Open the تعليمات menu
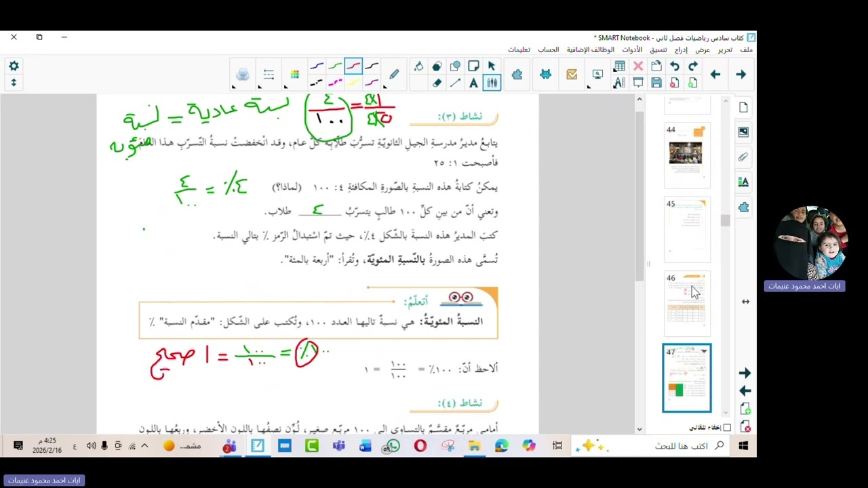 point(519,49)
